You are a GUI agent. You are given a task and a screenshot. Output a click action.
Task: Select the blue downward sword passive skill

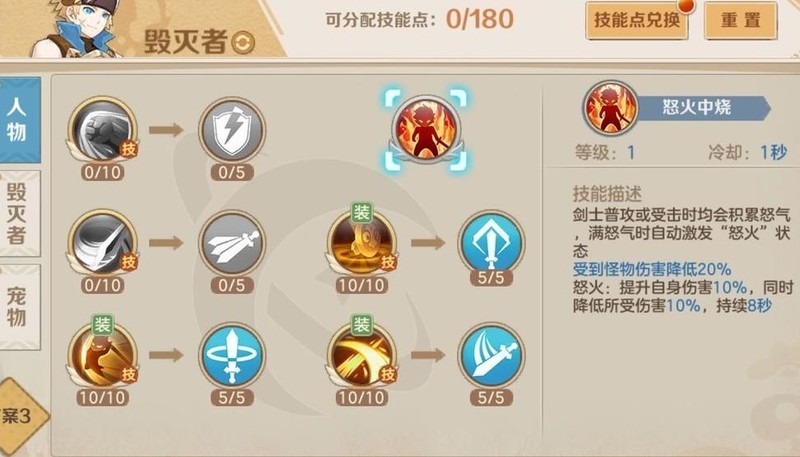click(x=491, y=243)
